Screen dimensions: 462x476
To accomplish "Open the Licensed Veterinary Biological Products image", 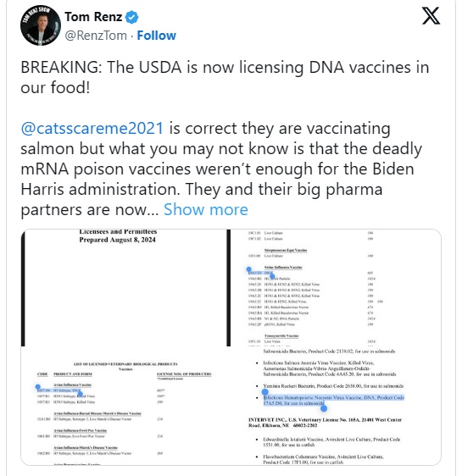I will [124, 406].
